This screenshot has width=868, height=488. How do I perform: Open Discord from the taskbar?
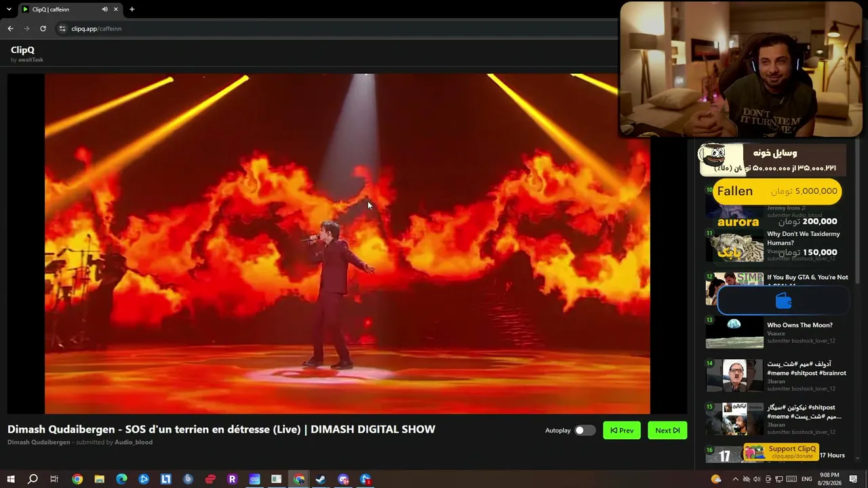[x=343, y=479]
